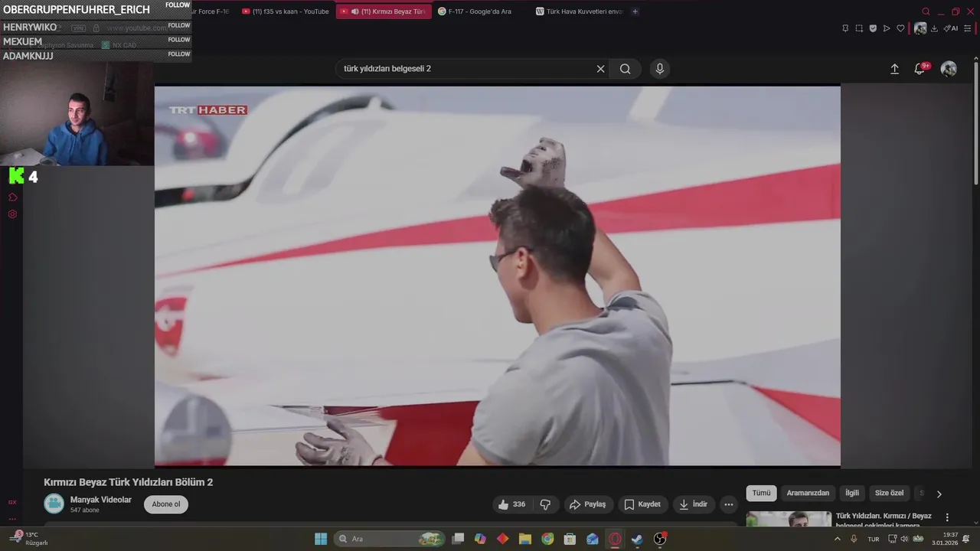
Task: Click the video player area
Action: 498,275
